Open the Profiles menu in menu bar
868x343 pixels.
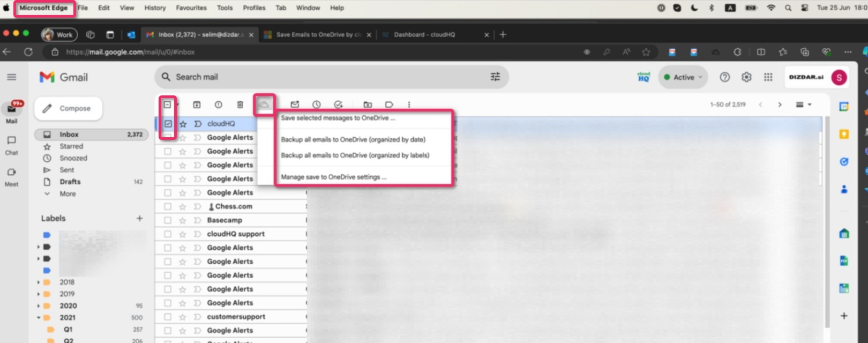click(x=254, y=8)
